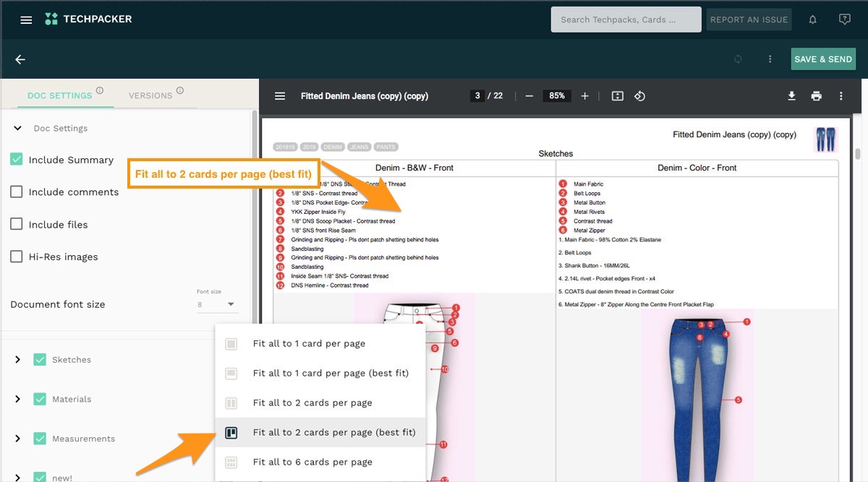Fit the PDF to page
Image resolution: width=868 pixels, height=482 pixels.
point(617,96)
